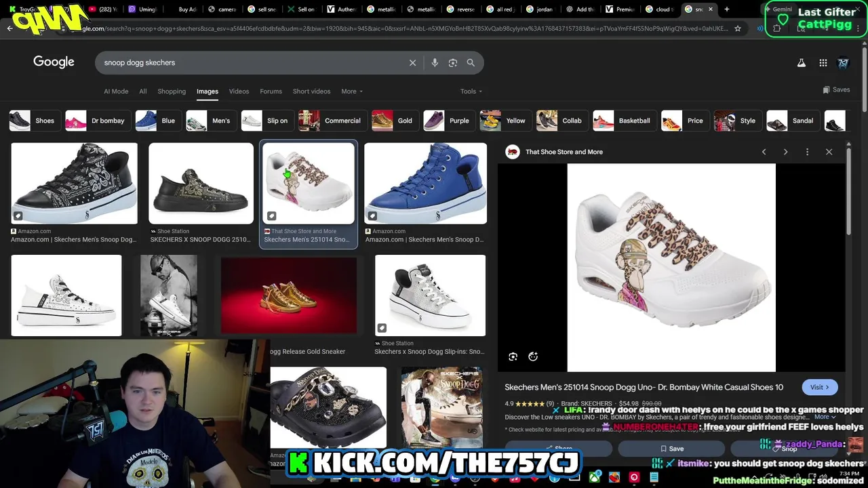Bookmark this page with the star icon
This screenshot has width=868, height=488.
(738, 28)
